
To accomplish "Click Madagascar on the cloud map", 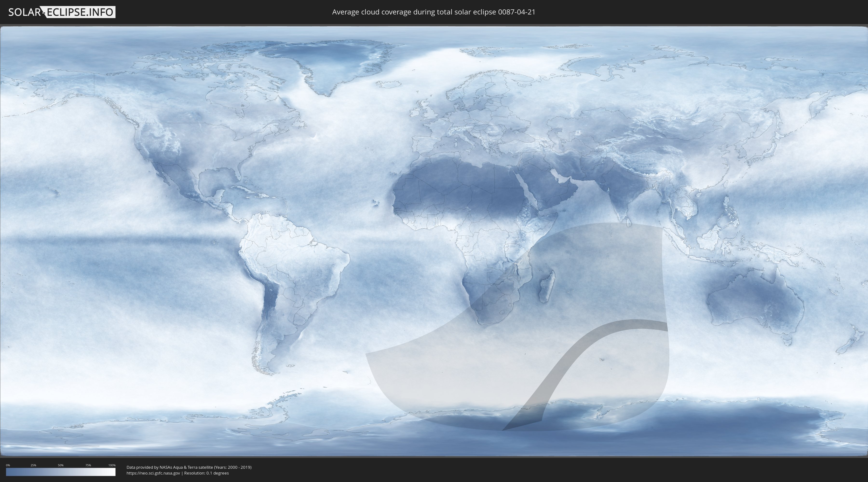I will pyautogui.click(x=547, y=287).
